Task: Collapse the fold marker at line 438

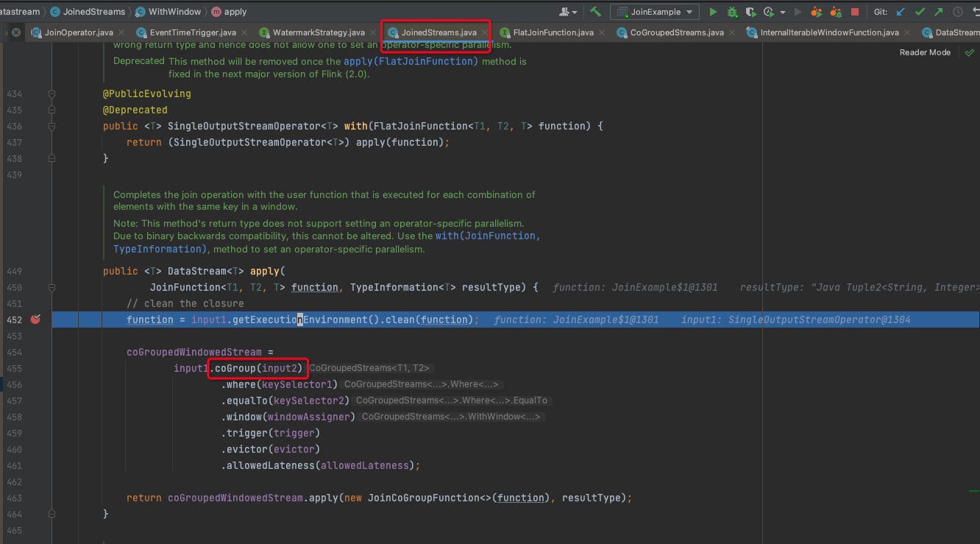Action: tap(52, 159)
